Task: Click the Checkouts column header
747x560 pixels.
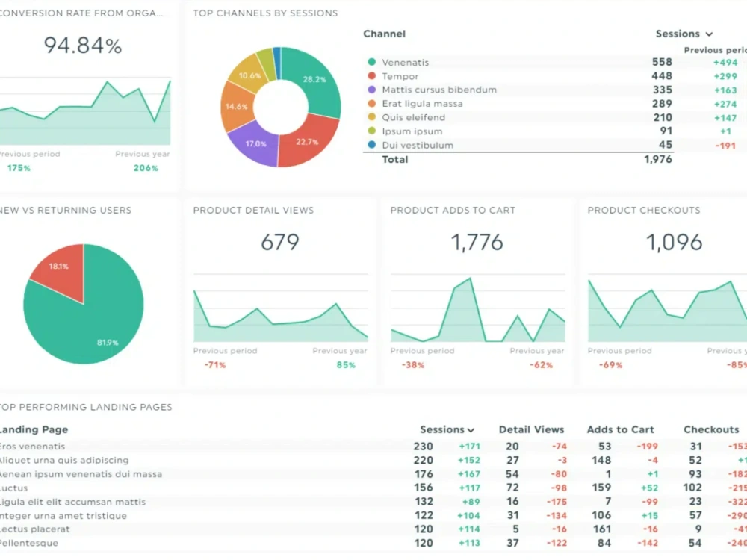Action: 710,430
